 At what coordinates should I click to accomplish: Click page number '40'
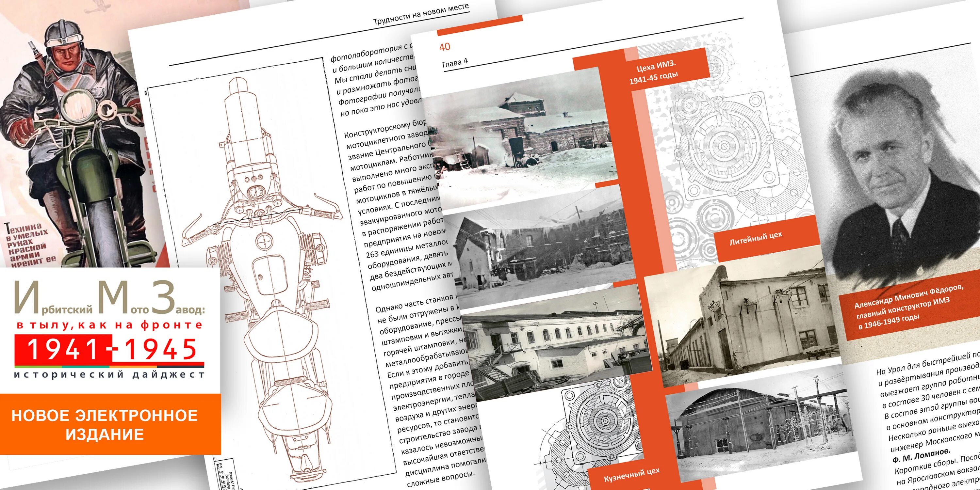(x=445, y=47)
